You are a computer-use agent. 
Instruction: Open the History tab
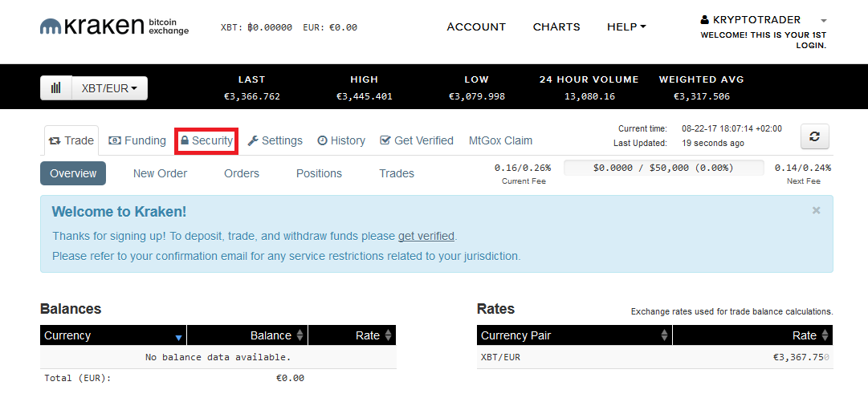341,140
